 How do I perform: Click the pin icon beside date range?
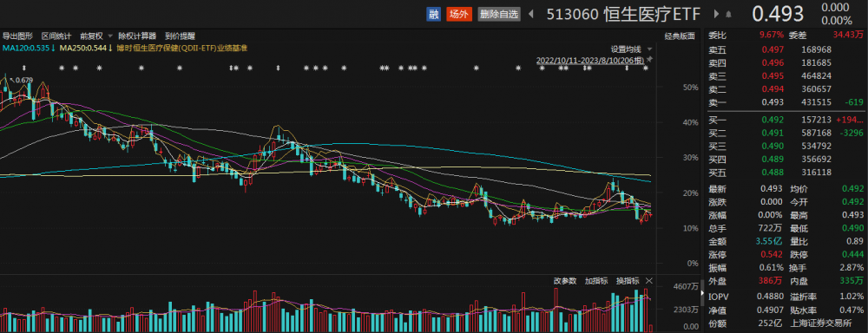(x=649, y=59)
